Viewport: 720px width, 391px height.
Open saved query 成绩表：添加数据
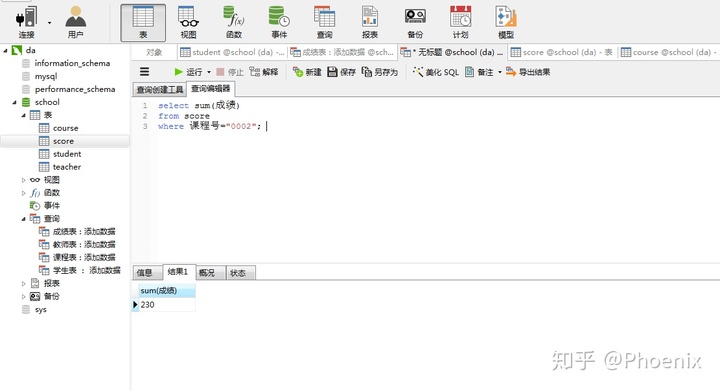click(84, 231)
